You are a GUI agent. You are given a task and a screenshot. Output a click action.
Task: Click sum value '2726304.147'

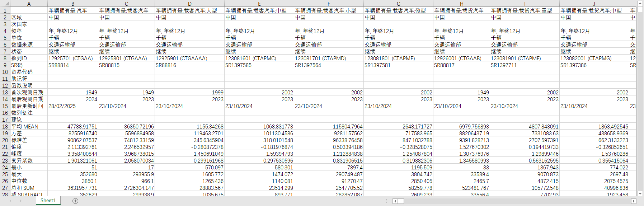coord(126,188)
